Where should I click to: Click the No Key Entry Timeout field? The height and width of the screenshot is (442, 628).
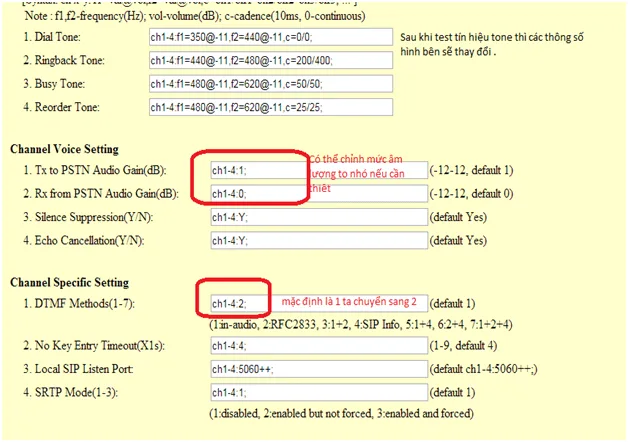pos(319,346)
